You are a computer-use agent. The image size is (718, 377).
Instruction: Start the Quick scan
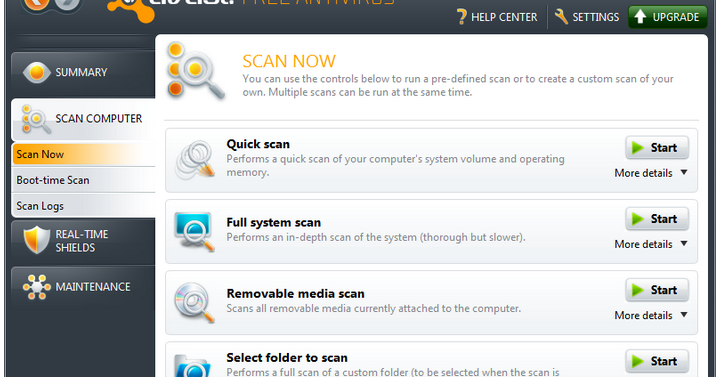point(657,148)
